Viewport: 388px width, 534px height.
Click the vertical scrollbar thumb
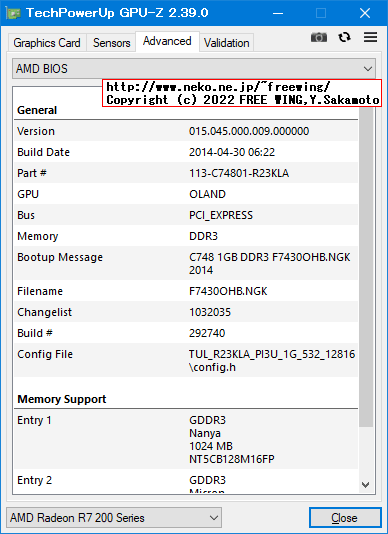[366, 266]
